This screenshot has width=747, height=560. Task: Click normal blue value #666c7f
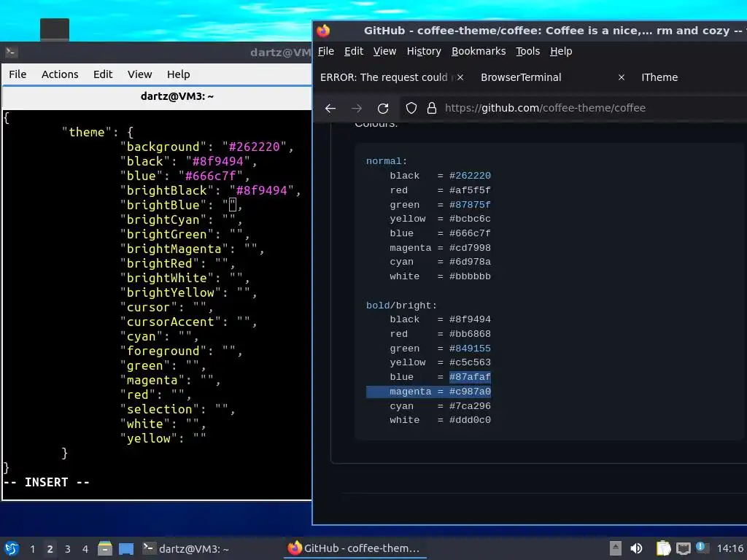point(470,233)
